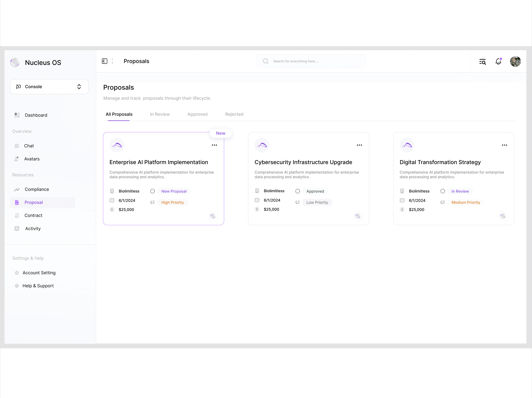Click the list search filter icon

pos(482,62)
